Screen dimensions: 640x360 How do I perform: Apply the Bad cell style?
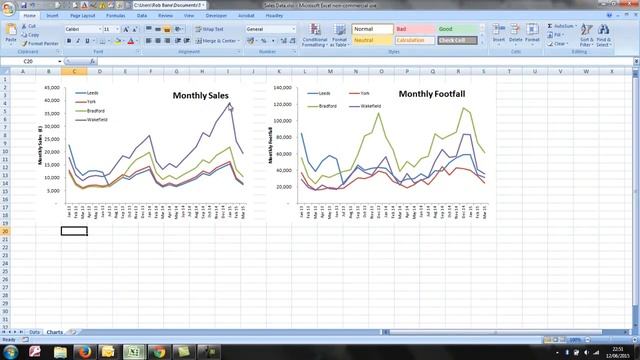pyautogui.click(x=415, y=29)
